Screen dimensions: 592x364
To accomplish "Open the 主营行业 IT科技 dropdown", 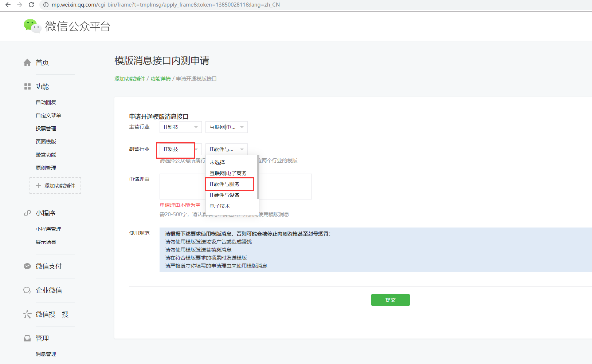I will [180, 127].
